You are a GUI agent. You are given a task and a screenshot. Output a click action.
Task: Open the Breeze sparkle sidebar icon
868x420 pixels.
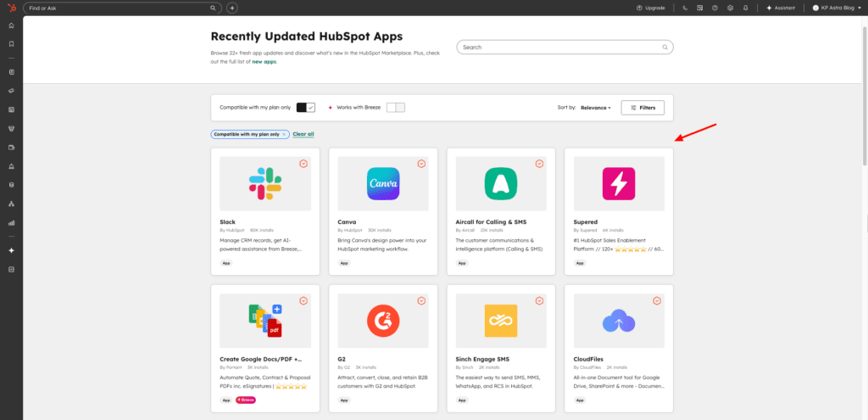point(11,250)
